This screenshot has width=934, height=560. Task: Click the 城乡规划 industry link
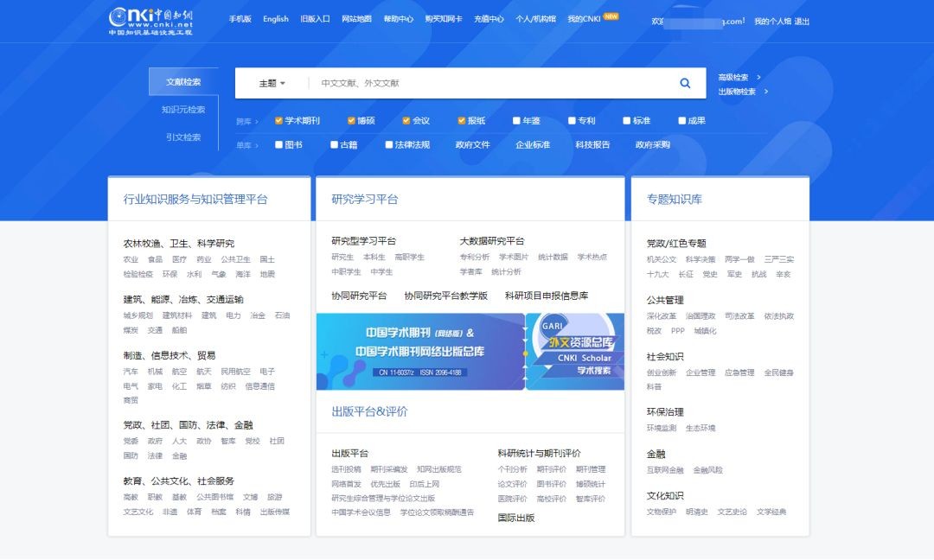138,315
